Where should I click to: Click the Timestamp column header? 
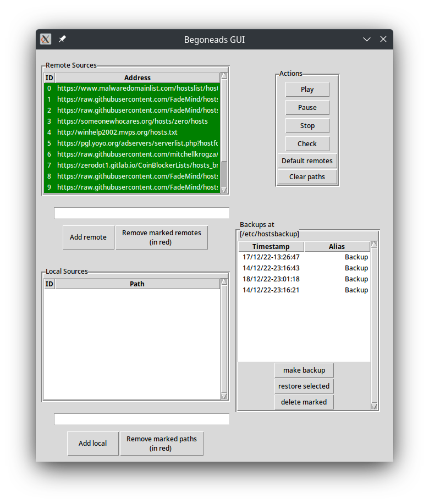click(271, 247)
